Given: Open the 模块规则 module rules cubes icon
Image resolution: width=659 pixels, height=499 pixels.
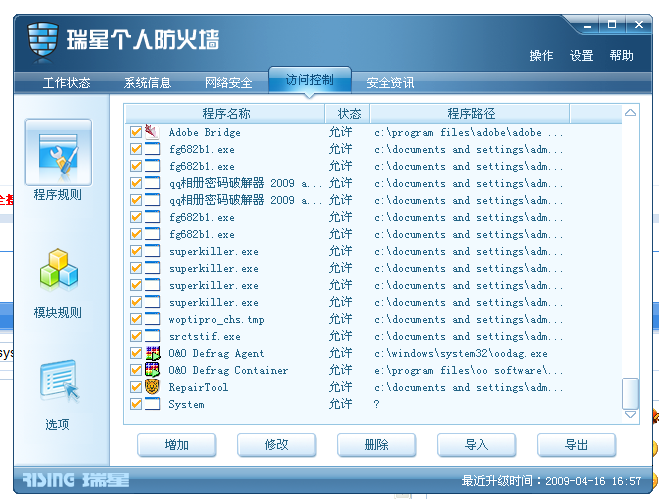Looking at the screenshot, I should 58,270.
